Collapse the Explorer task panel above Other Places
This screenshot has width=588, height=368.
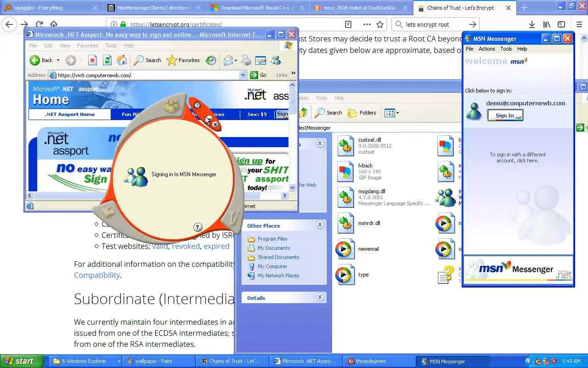click(x=320, y=144)
